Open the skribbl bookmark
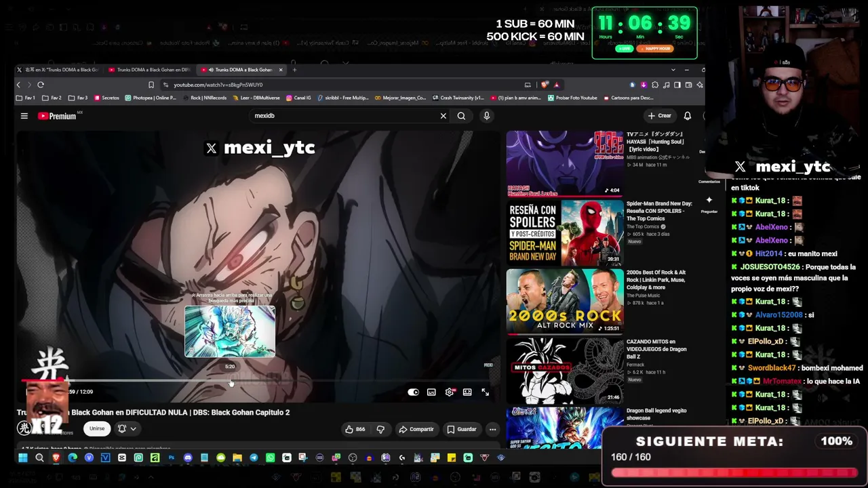 343,98
